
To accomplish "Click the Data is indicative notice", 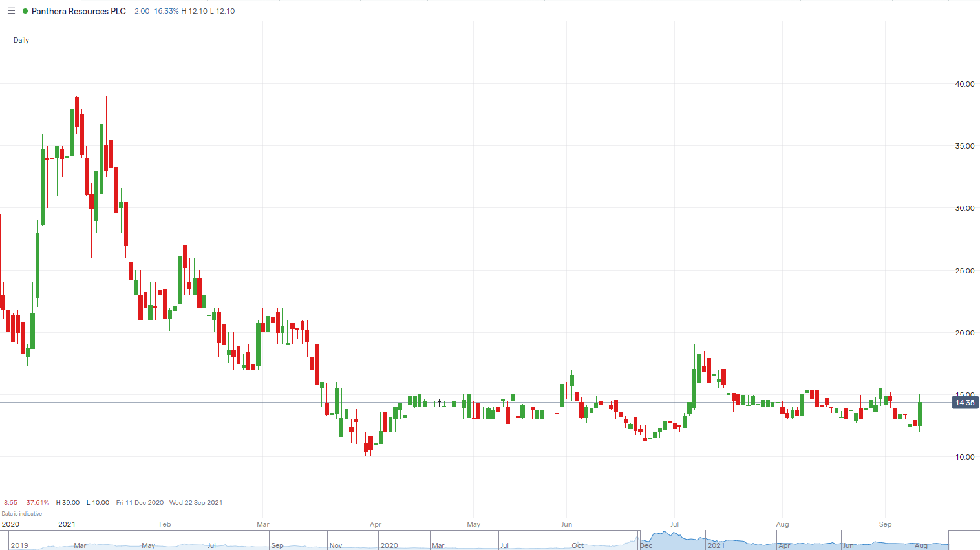I will pos(21,514).
